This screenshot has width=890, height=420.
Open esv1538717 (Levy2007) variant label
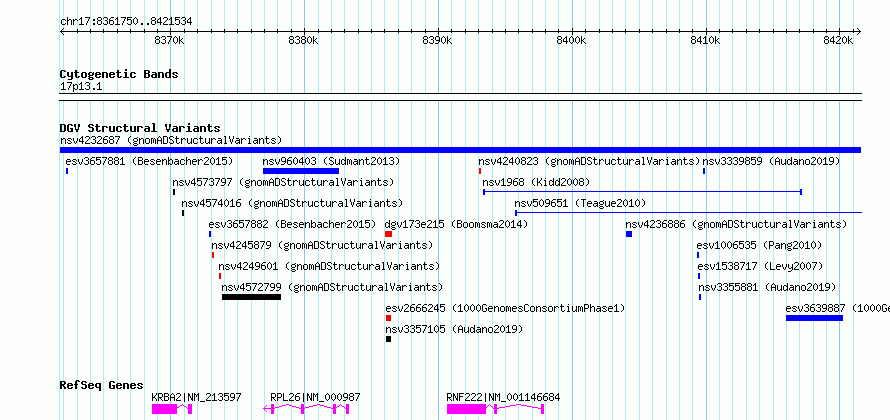pos(760,266)
